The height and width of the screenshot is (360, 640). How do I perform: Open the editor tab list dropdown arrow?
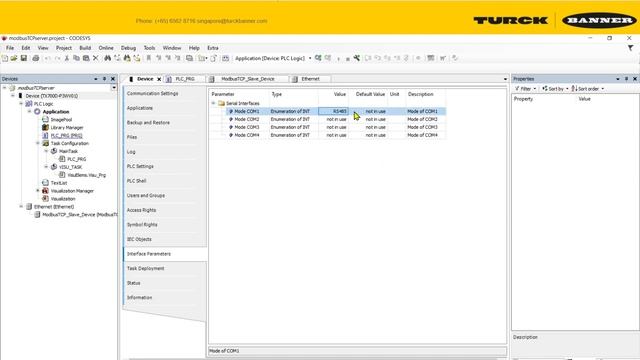(x=505, y=79)
